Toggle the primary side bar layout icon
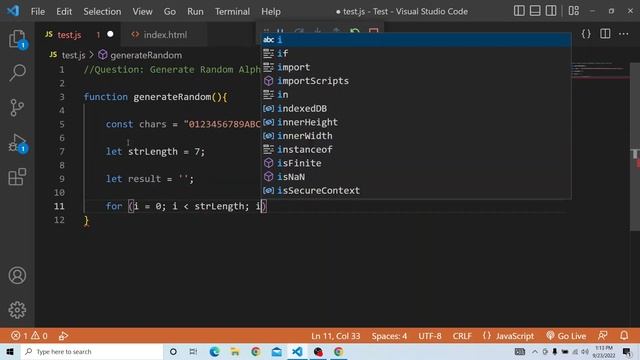640x360 pixels. 519,11
